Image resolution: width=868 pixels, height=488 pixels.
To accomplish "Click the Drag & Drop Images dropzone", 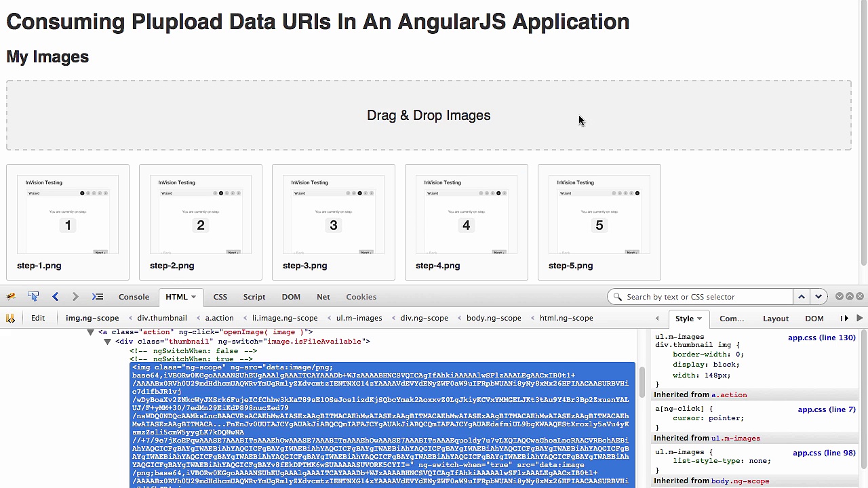I will click(x=429, y=115).
